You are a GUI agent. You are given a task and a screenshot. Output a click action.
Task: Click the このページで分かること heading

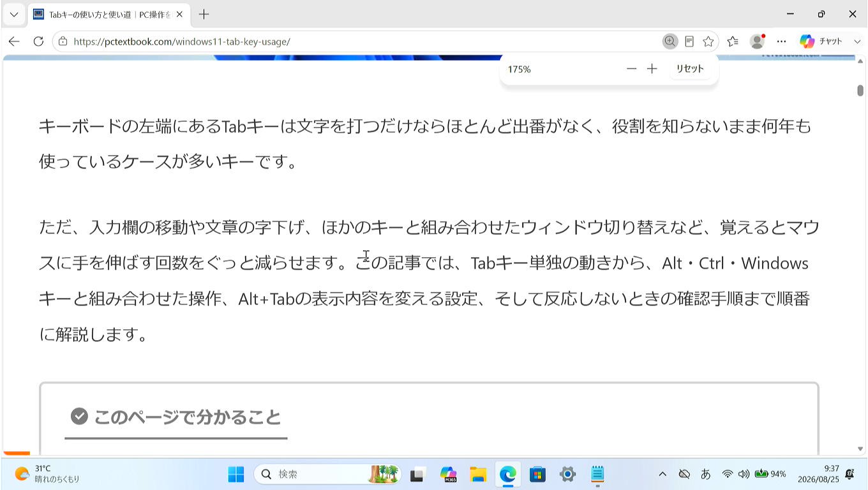(x=188, y=417)
